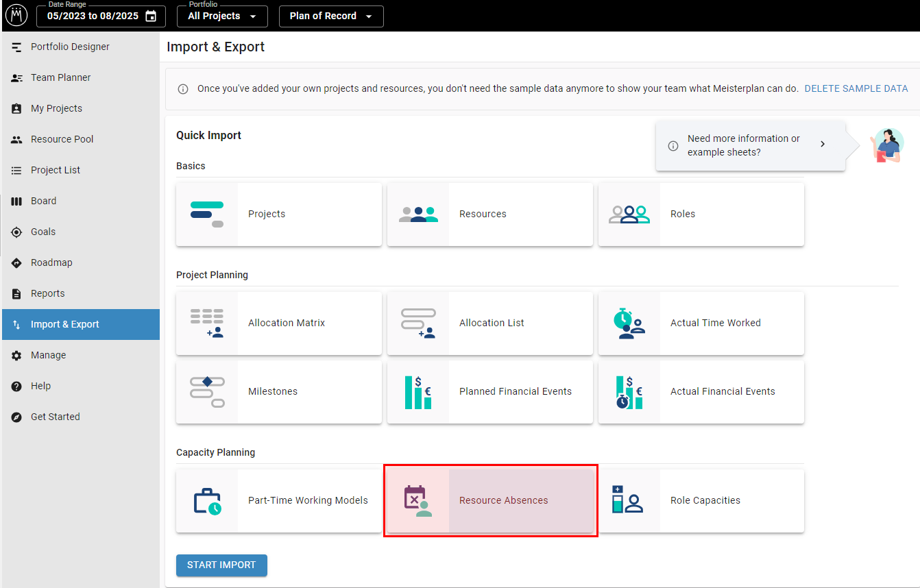This screenshot has width=920, height=588.
Task: Select the Milestones import label
Action: (x=273, y=392)
